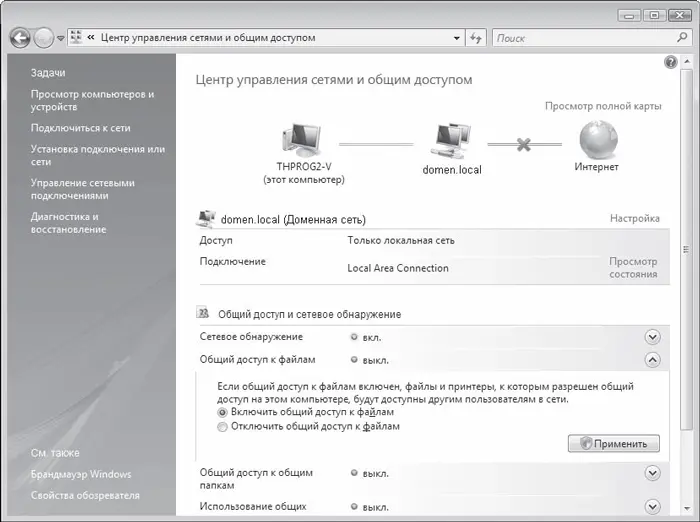Click the double chevron before the breadcrumb
Viewport: 700px width, 522px height.
[91, 38]
